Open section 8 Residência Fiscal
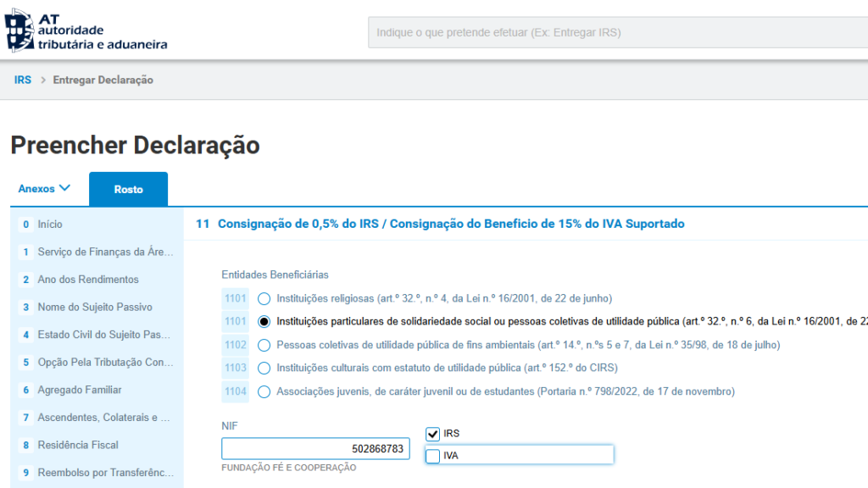The height and width of the screenshot is (488, 868). 78,445
